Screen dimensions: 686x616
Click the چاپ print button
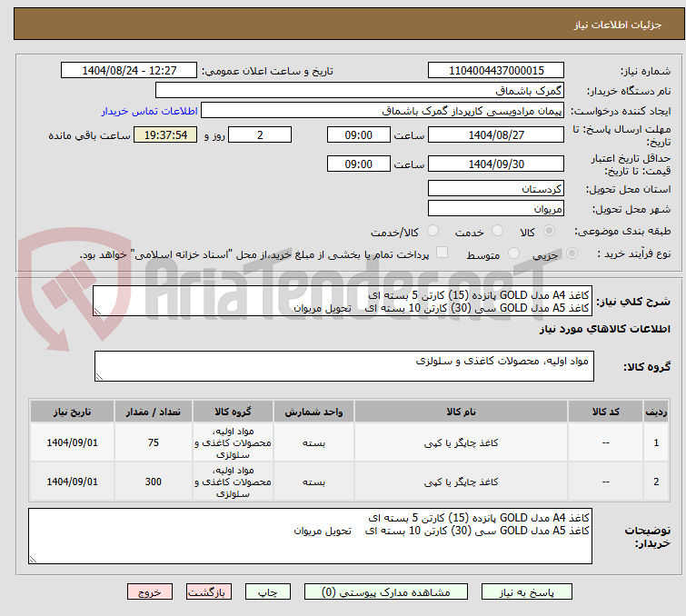coord(268,592)
